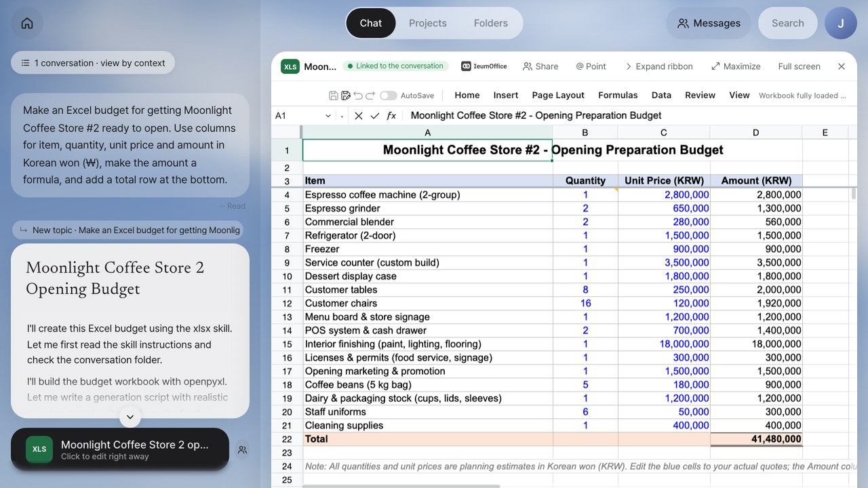Switch to the Chat tab
This screenshot has height=488, width=868.
pyautogui.click(x=371, y=23)
